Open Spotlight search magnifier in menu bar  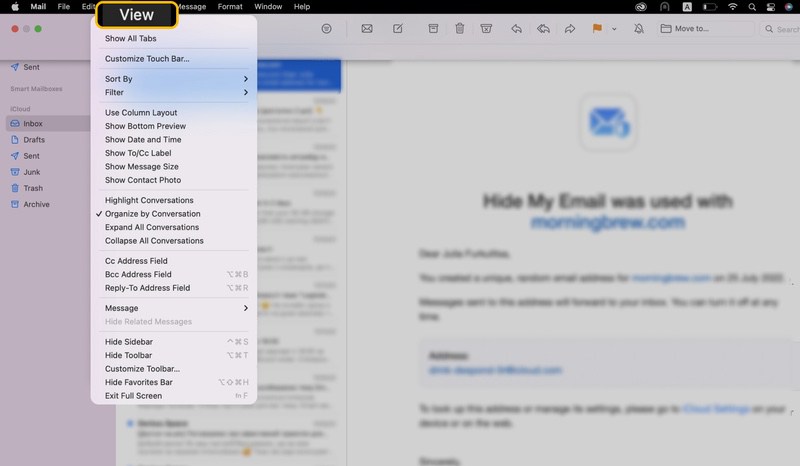pyautogui.click(x=752, y=7)
